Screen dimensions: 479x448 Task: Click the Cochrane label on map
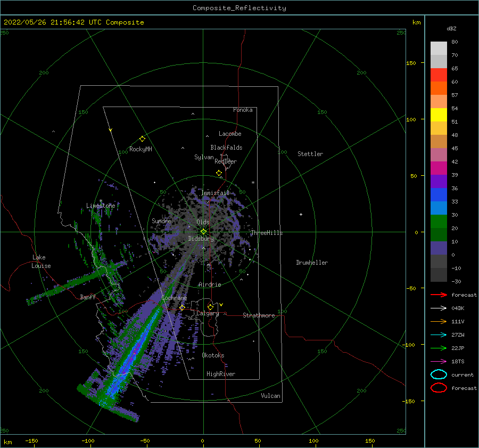[174, 298]
